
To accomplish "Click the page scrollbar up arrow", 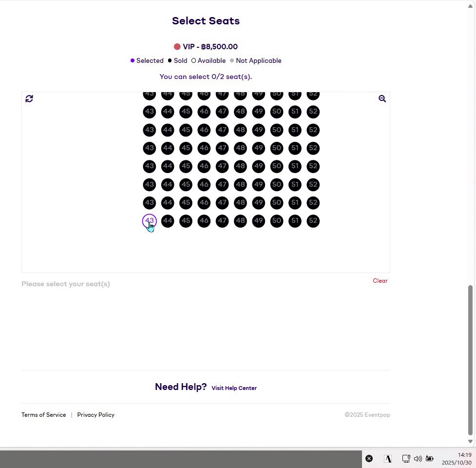I will pos(470,6).
